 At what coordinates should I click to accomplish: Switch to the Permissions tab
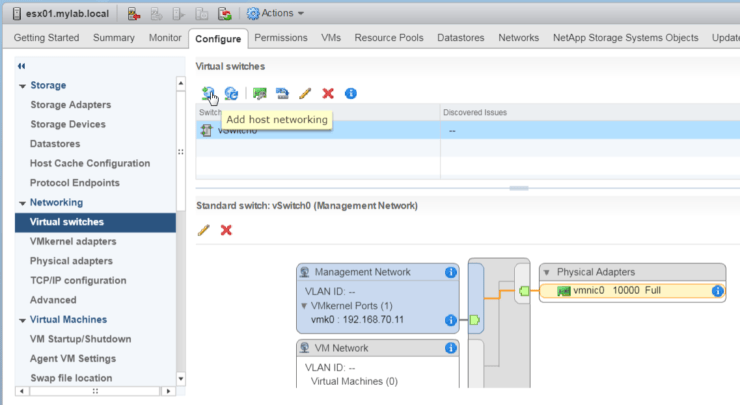(280, 38)
